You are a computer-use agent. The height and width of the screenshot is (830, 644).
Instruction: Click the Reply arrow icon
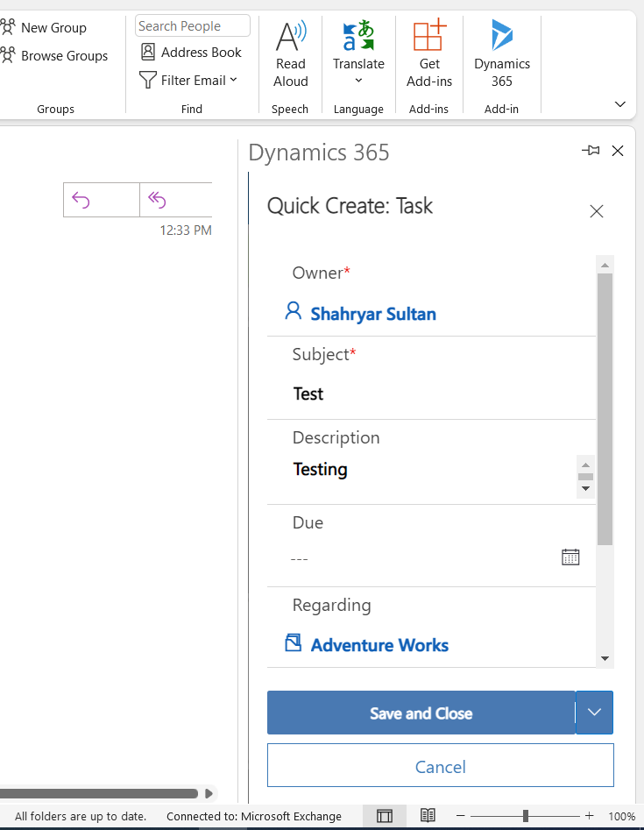pyautogui.click(x=81, y=200)
